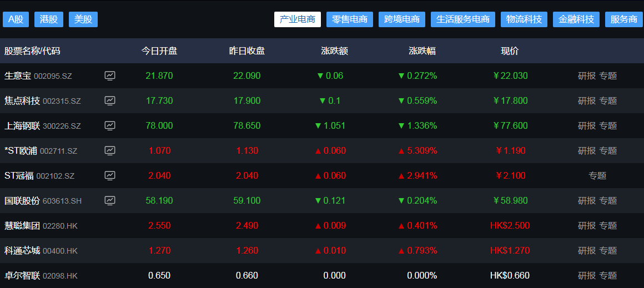Click the 现价 column header

point(510,51)
